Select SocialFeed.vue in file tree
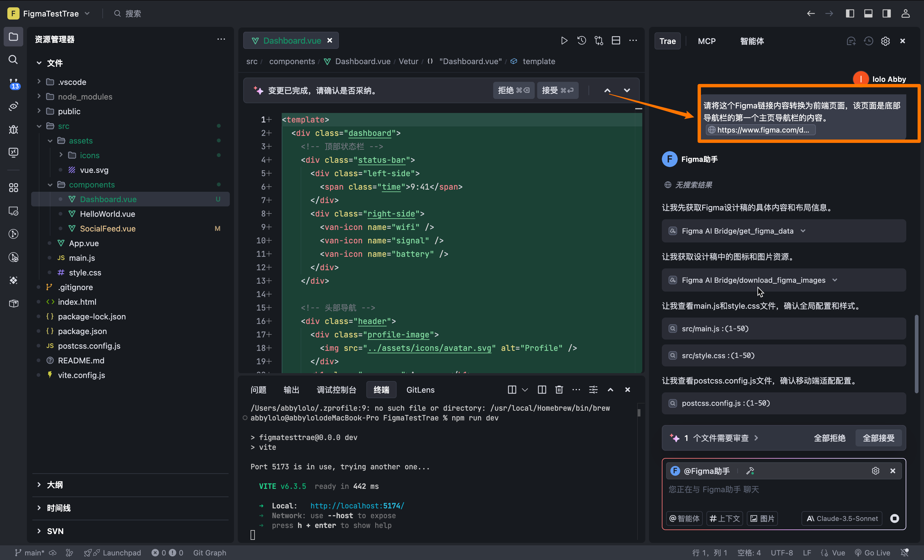Image resolution: width=924 pixels, height=560 pixels. tap(130, 228)
